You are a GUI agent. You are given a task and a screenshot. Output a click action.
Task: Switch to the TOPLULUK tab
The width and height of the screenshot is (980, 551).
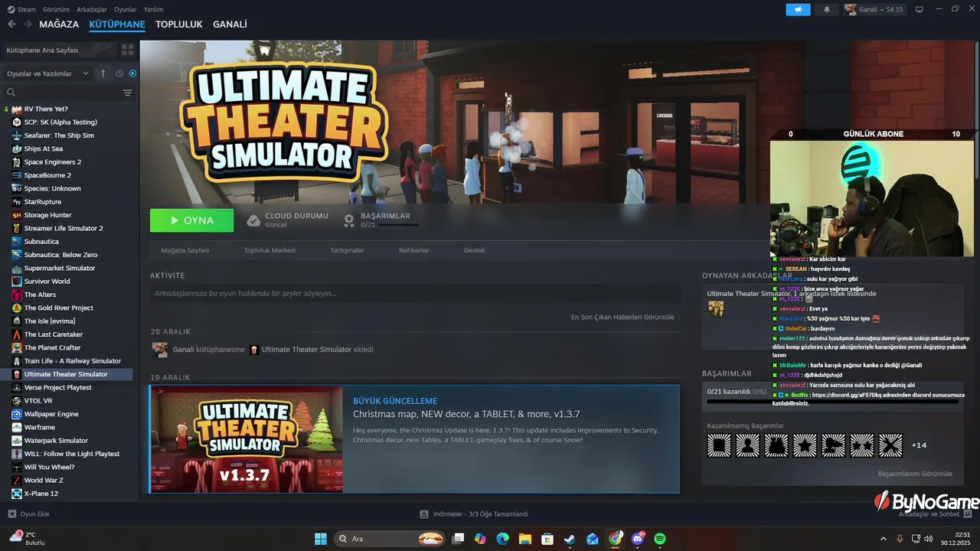click(x=179, y=24)
